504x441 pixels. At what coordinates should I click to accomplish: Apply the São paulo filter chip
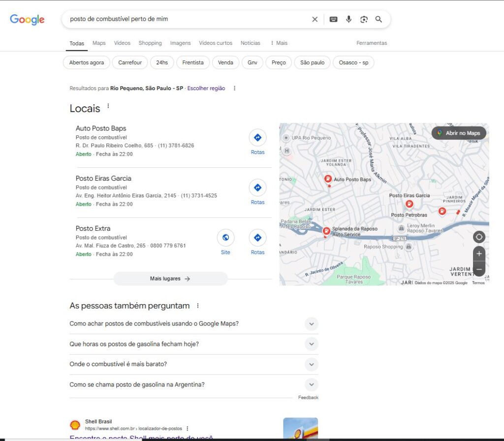312,63
